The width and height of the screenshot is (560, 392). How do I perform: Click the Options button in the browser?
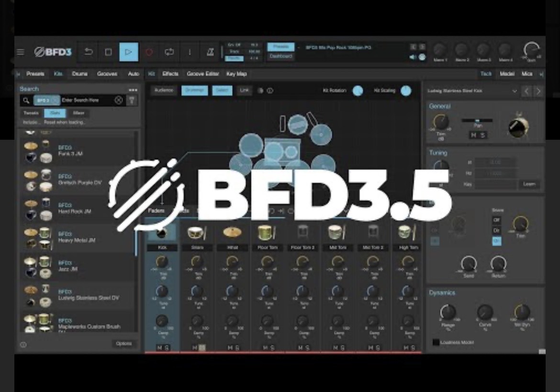(124, 344)
